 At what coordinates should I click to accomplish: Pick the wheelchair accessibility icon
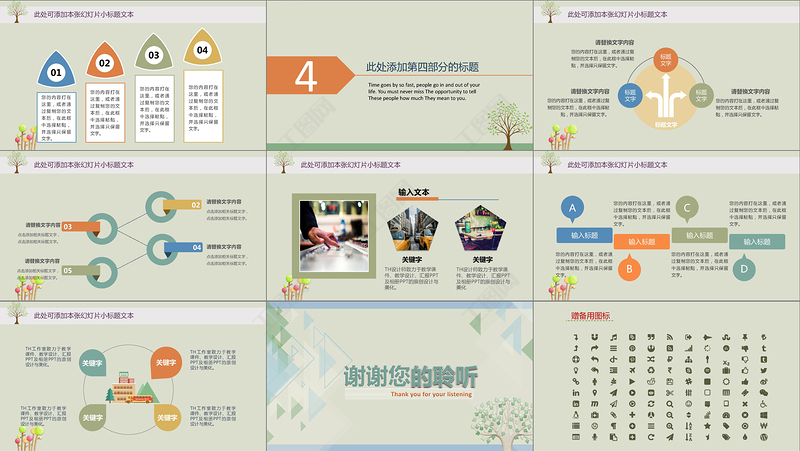click(764, 404)
